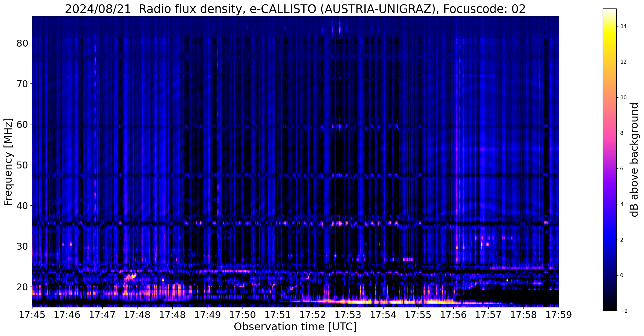Click the plot title mentioning e-CALLISTO AUSTRIA-UNIGRAZ
Viewport: 644px width, 336px height.
click(x=295, y=9)
